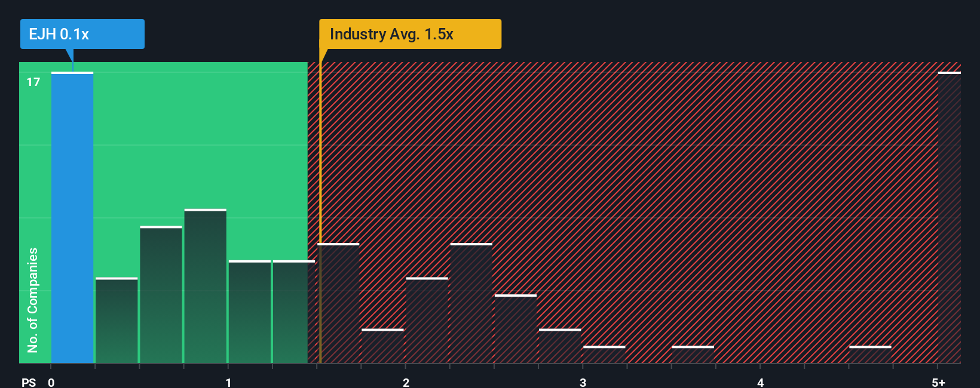980x388 pixels.
Task: Click the bar just right of the industry average line
Action: (338, 303)
